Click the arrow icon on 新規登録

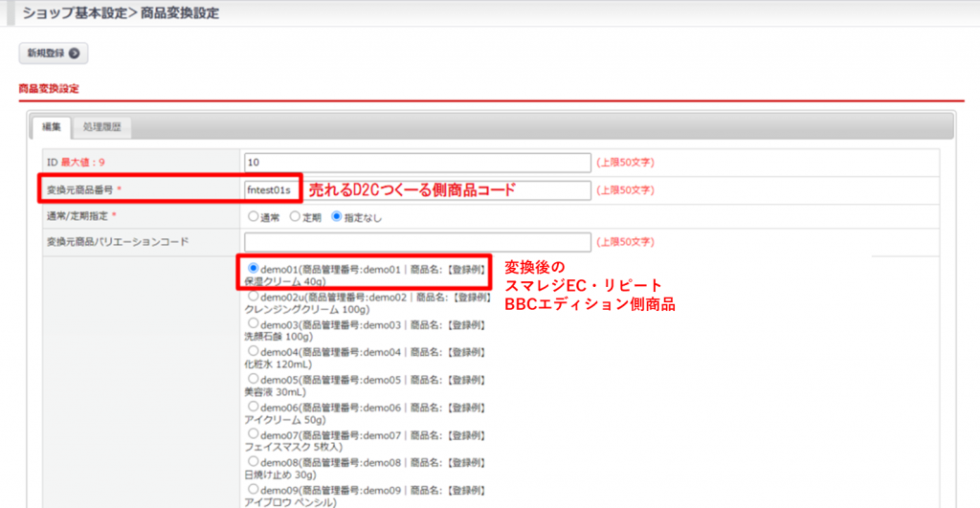coord(73,53)
